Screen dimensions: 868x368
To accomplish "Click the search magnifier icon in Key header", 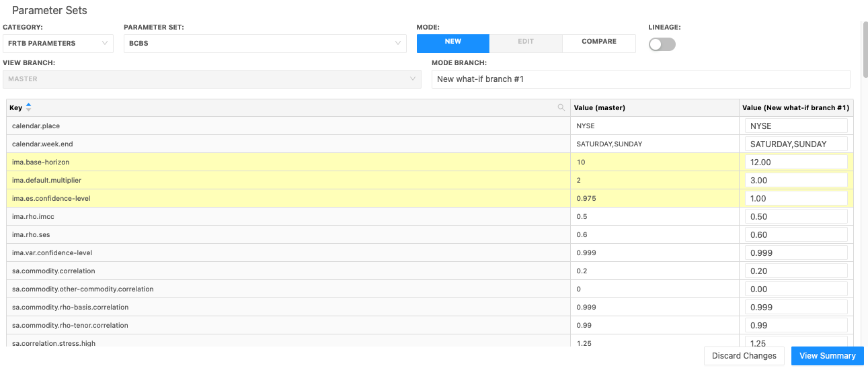I will 561,107.
